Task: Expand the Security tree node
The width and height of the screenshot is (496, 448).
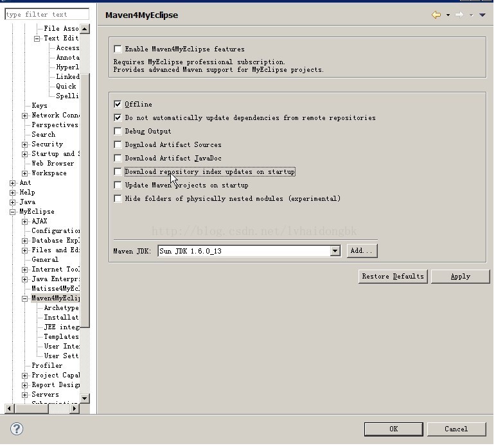Action: 24,144
